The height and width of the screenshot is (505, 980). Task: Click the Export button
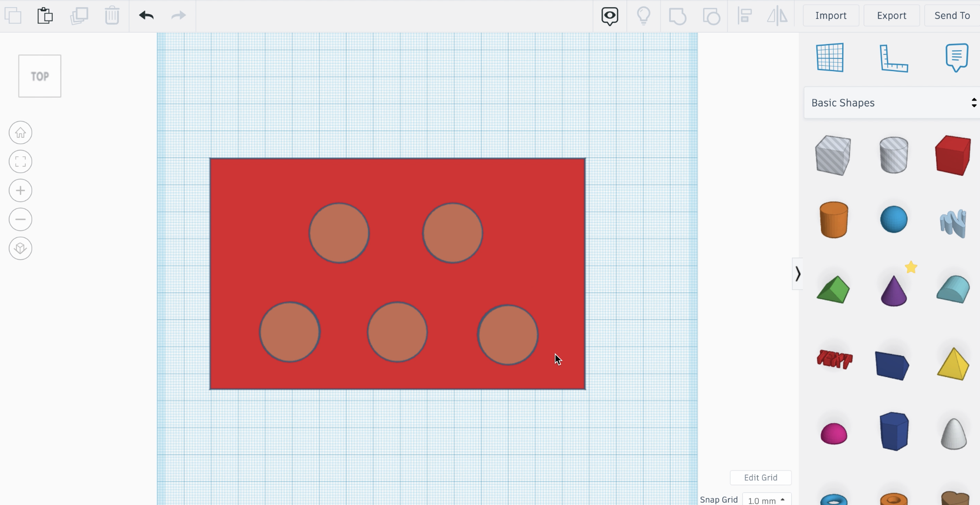click(892, 15)
